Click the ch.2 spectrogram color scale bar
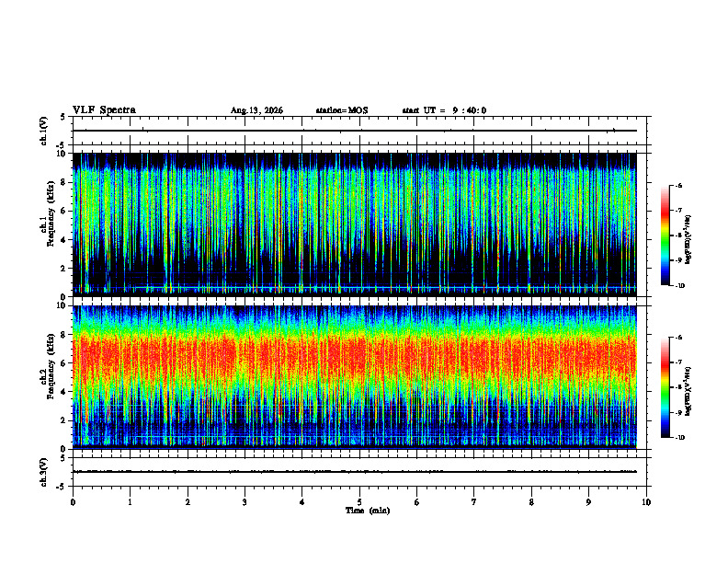 (x=665, y=387)
